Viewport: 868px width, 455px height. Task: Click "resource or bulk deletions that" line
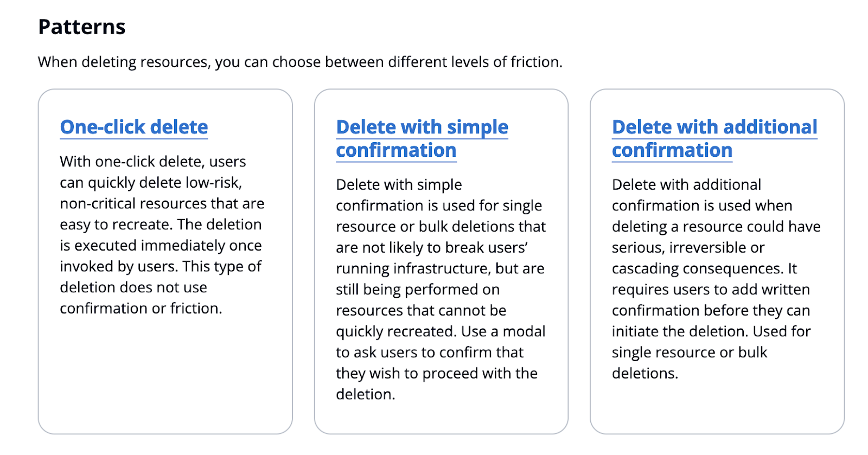click(441, 227)
